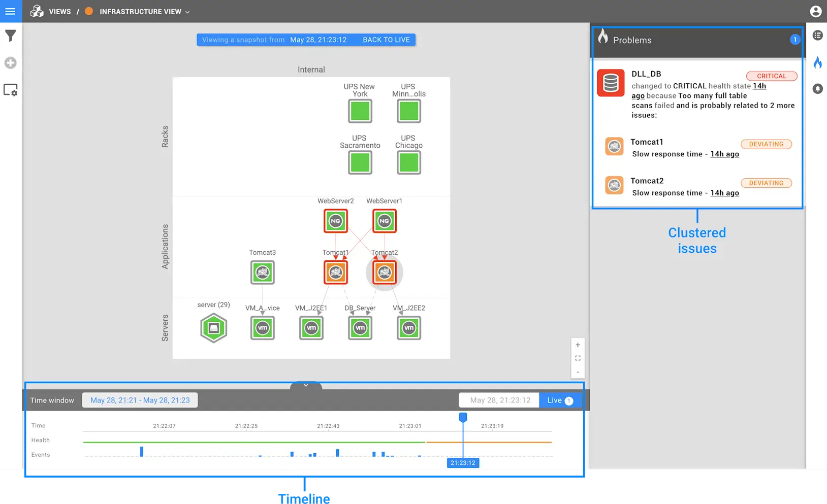The image size is (827, 504).
Task: Click the BACK TO LIVE button
Action: click(x=386, y=40)
